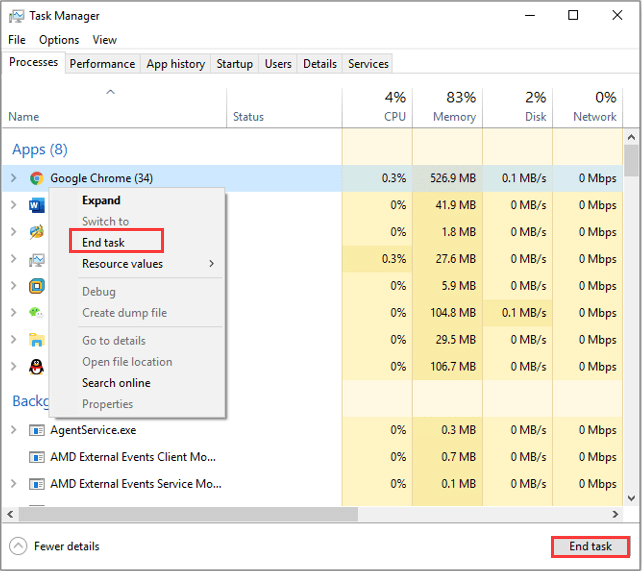Image resolution: width=642 pixels, height=571 pixels.
Task: Click the AgentService.exe process icon
Action: [36, 430]
